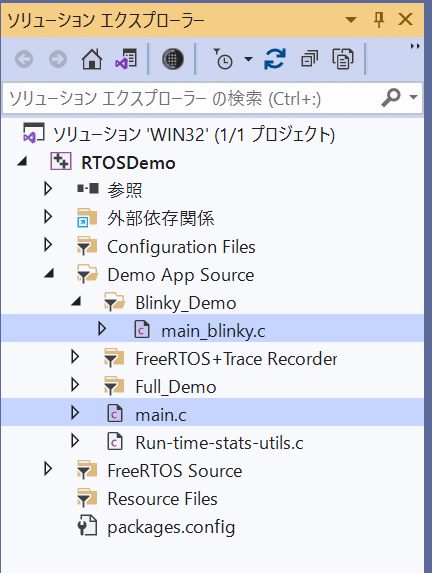This screenshot has height=573, width=432.
Task: Select main_blinky.c file
Action: tap(213, 331)
